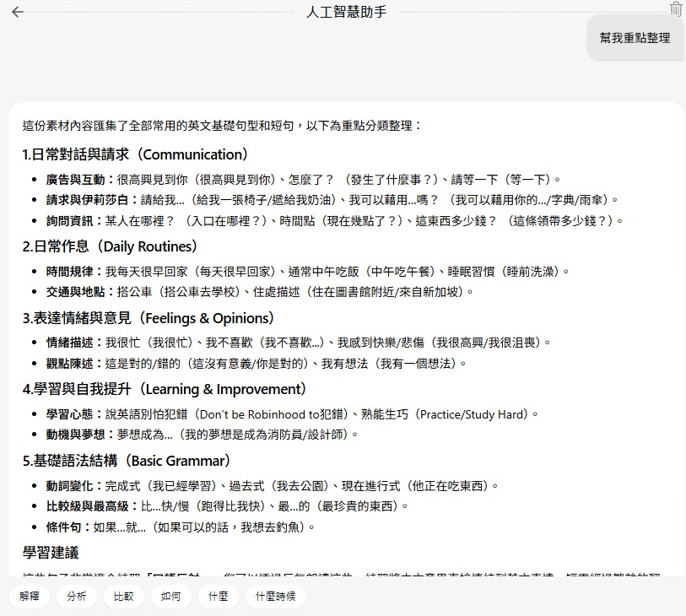The height and width of the screenshot is (616, 686).
Task: Select the 分析 suggestion chip
Action: [77, 596]
